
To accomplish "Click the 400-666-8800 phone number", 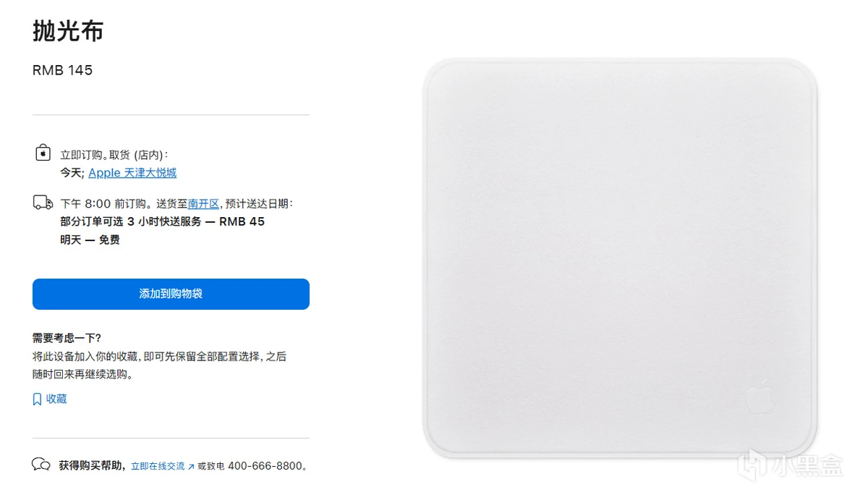I will click(265, 466).
